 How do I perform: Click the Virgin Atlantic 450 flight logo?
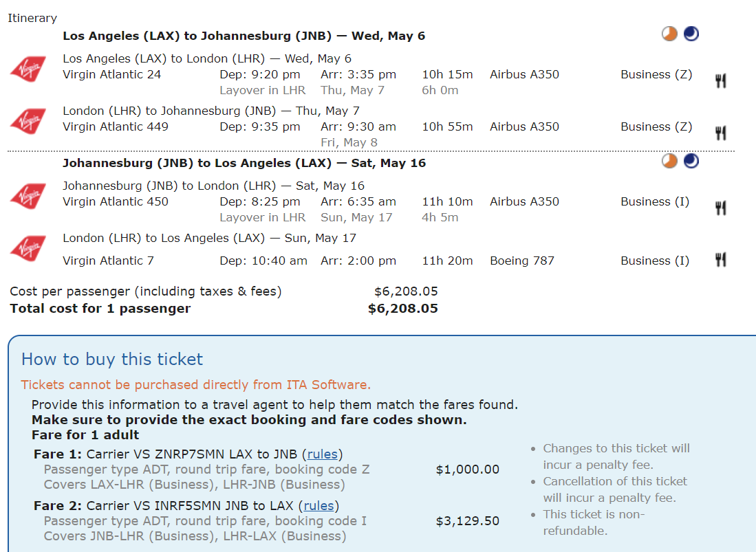click(x=28, y=196)
